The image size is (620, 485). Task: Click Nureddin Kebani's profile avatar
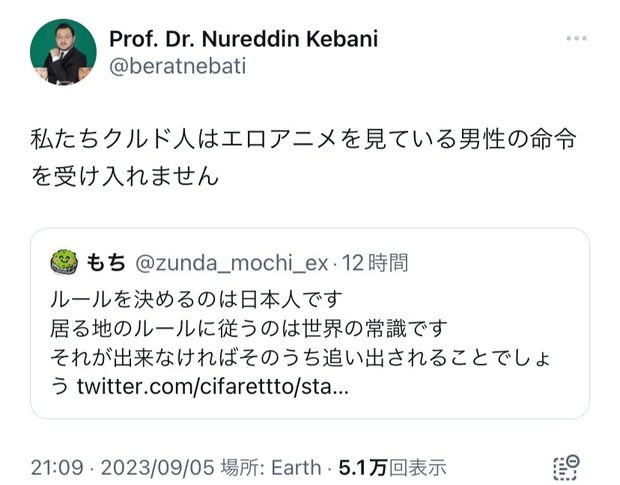(x=63, y=51)
